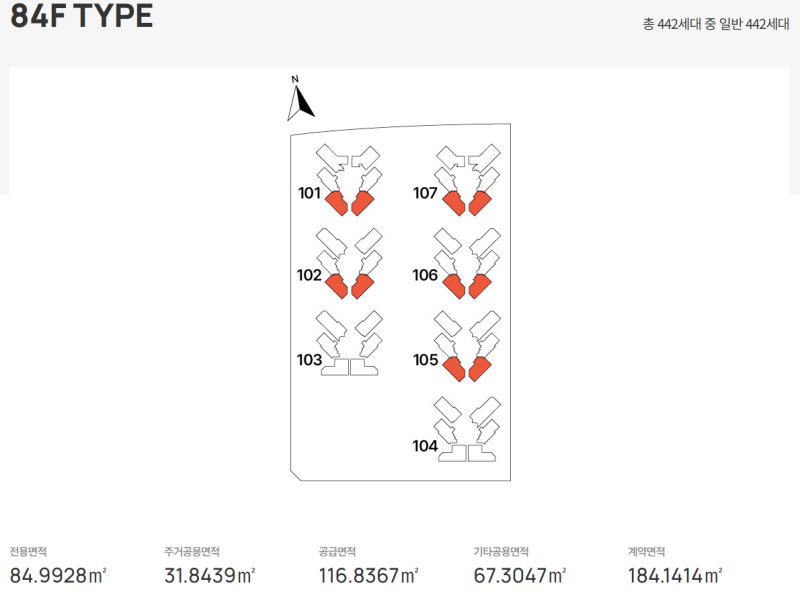800x594 pixels.
Task: Click the 전용면적 84.9928㎡ value
Action: point(58,576)
